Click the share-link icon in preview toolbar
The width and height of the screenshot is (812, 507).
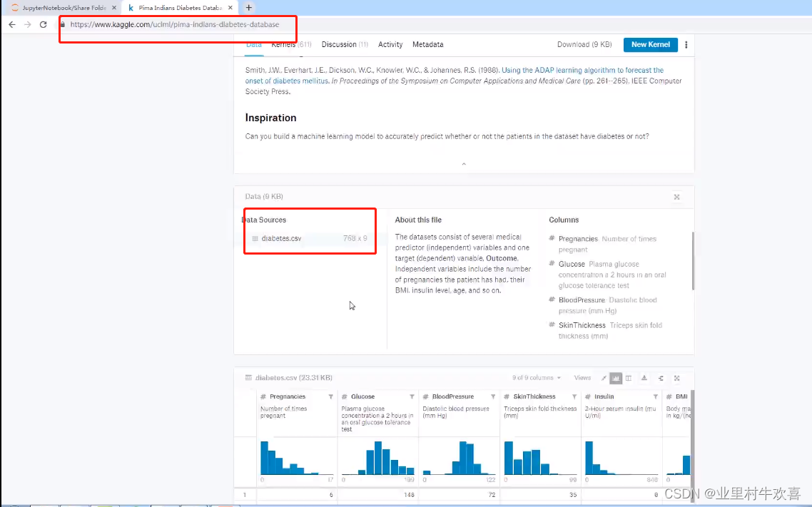661,378
